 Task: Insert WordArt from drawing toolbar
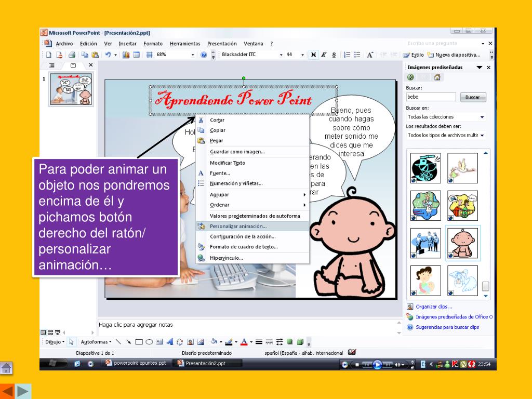click(x=170, y=342)
